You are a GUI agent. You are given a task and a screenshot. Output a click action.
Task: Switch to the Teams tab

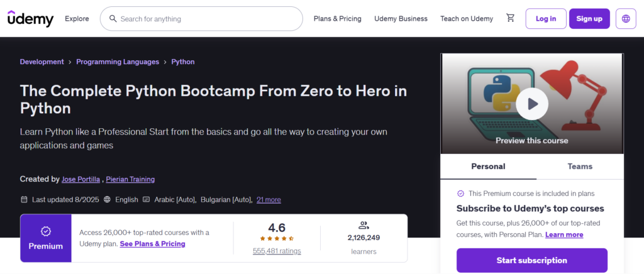point(580,167)
